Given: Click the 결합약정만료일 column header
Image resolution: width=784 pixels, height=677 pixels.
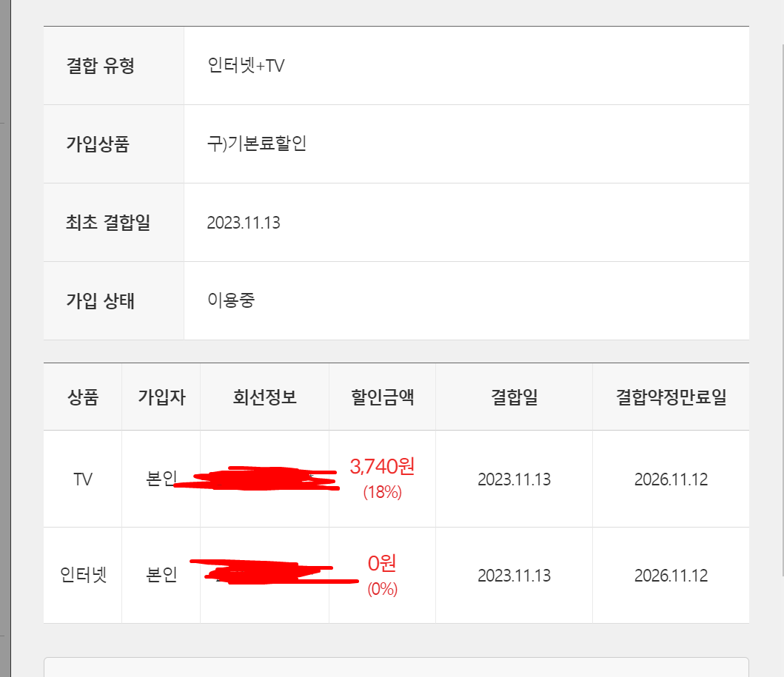Looking at the screenshot, I should (671, 397).
